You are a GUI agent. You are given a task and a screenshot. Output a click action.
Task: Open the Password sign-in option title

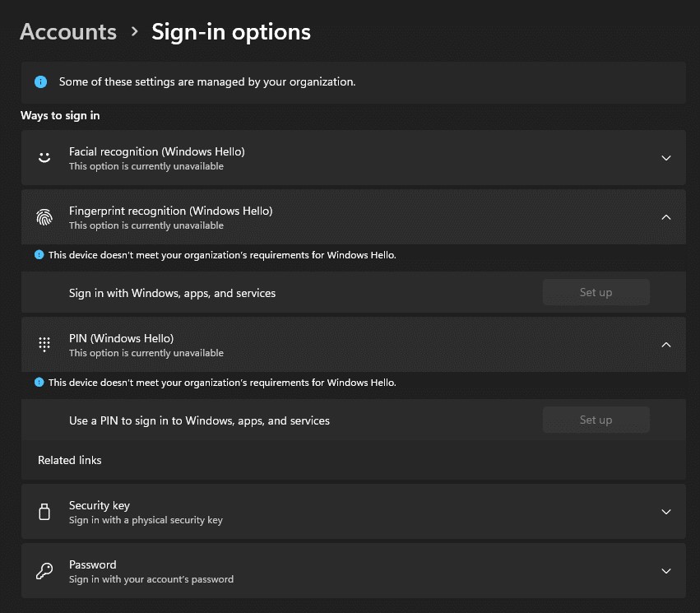(92, 564)
